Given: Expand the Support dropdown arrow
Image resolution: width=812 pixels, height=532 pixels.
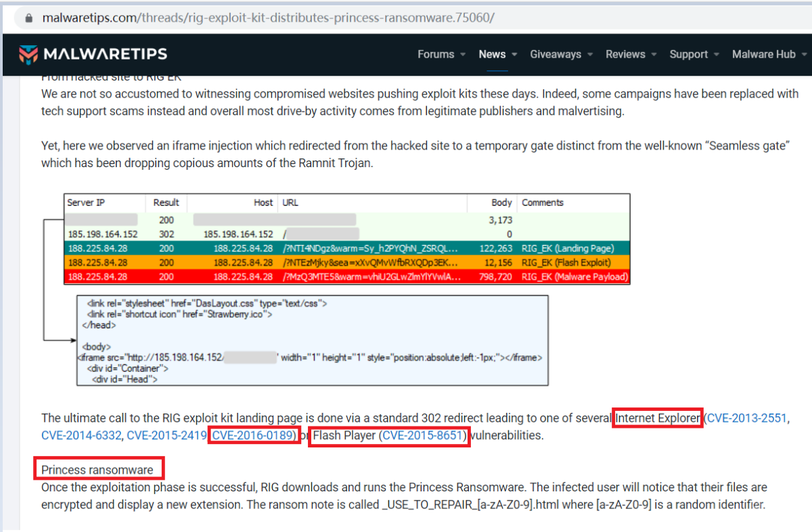Looking at the screenshot, I should 717,55.
